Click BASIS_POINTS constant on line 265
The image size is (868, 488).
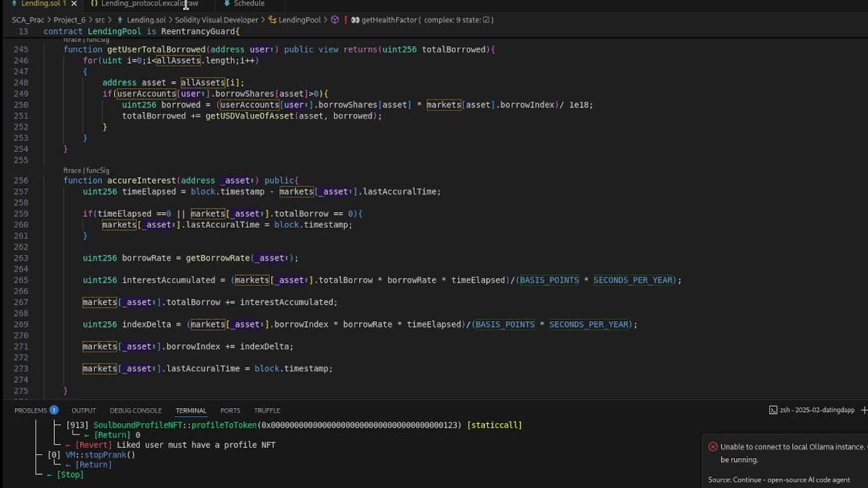click(549, 280)
